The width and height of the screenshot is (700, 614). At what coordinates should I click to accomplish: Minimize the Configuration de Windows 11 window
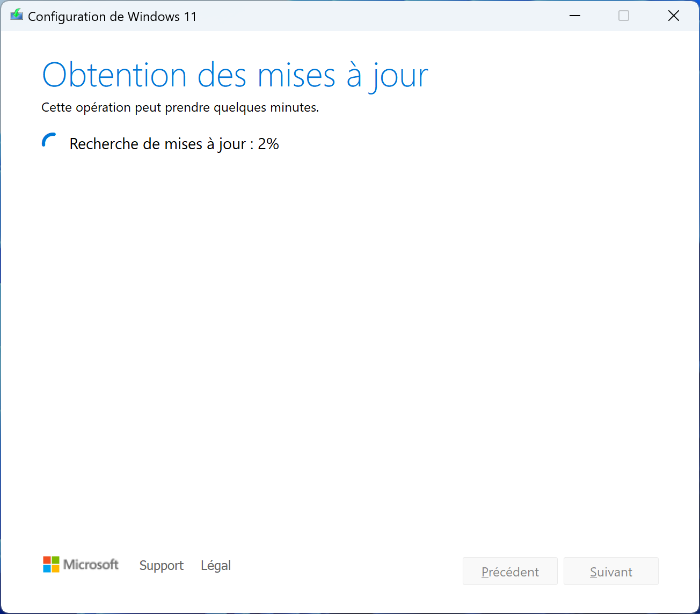[x=575, y=16]
